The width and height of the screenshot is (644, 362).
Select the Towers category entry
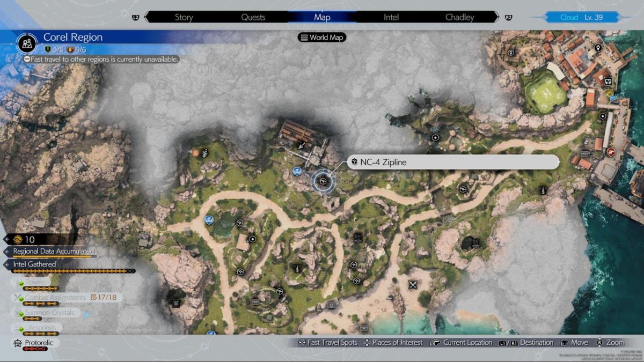pyautogui.click(x=32, y=282)
